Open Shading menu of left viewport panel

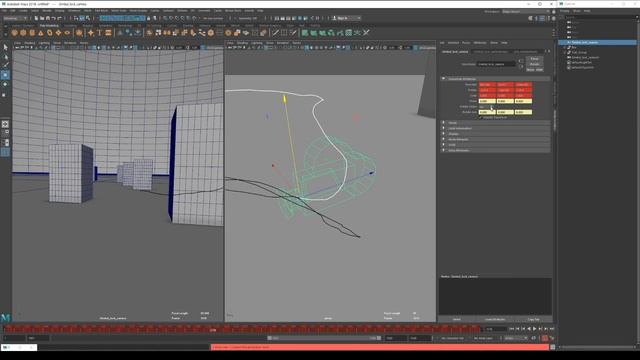point(30,42)
